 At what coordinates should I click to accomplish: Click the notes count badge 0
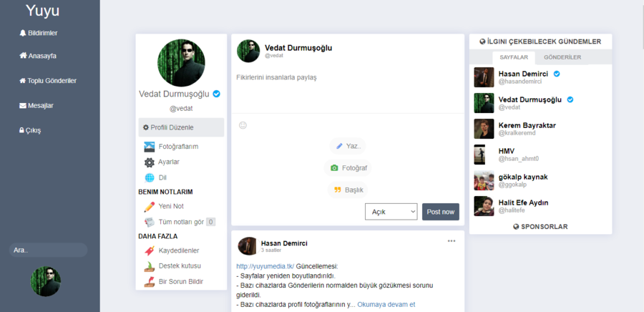[210, 222]
